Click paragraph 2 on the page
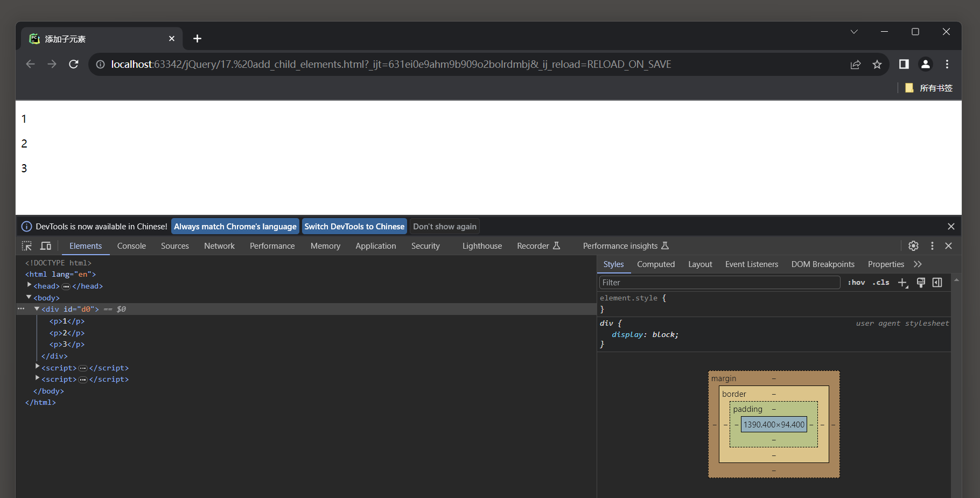The image size is (980, 498). [24, 144]
